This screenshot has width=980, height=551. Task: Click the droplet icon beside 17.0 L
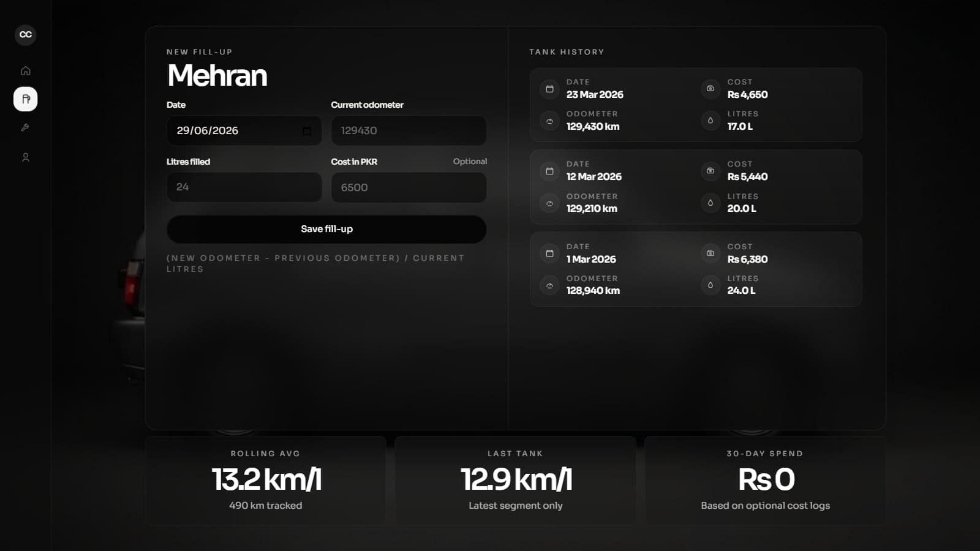point(710,121)
